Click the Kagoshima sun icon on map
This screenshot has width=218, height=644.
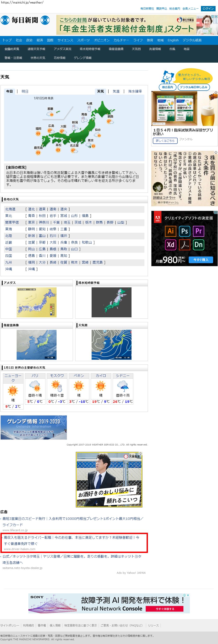pyautogui.click(x=38, y=153)
